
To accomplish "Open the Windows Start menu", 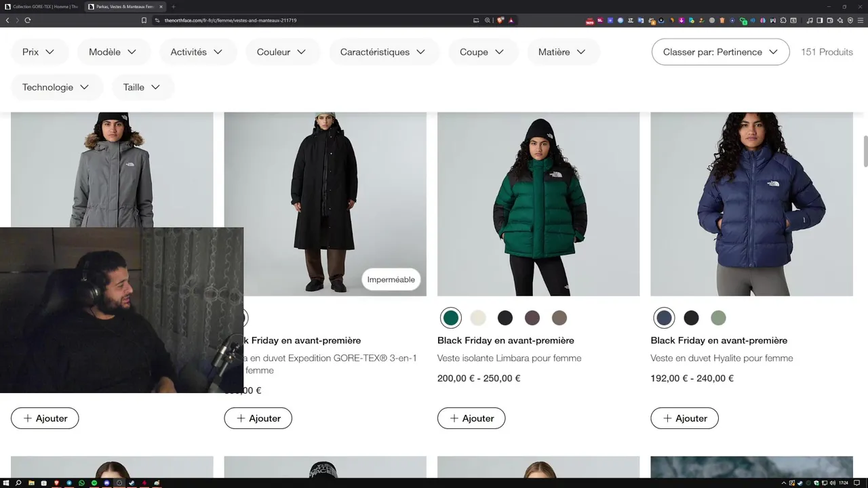I will 6,483.
